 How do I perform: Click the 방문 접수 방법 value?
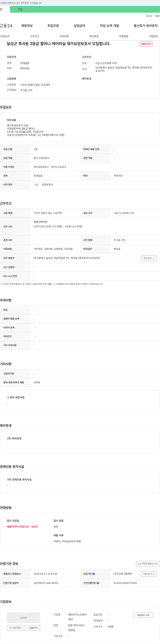56,526
